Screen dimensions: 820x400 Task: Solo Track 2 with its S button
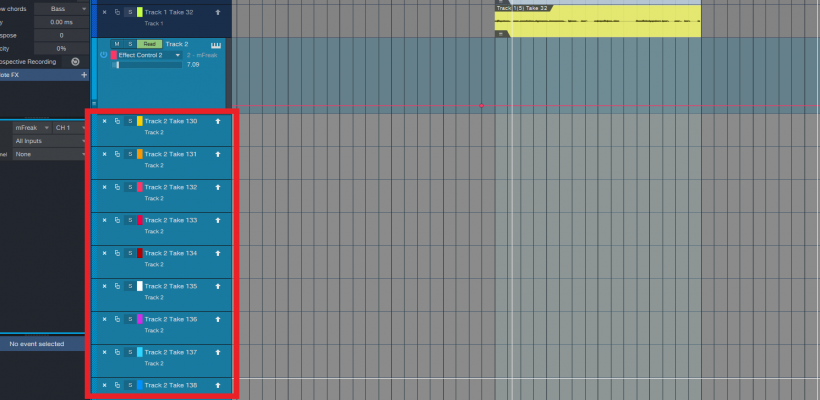[x=130, y=44]
